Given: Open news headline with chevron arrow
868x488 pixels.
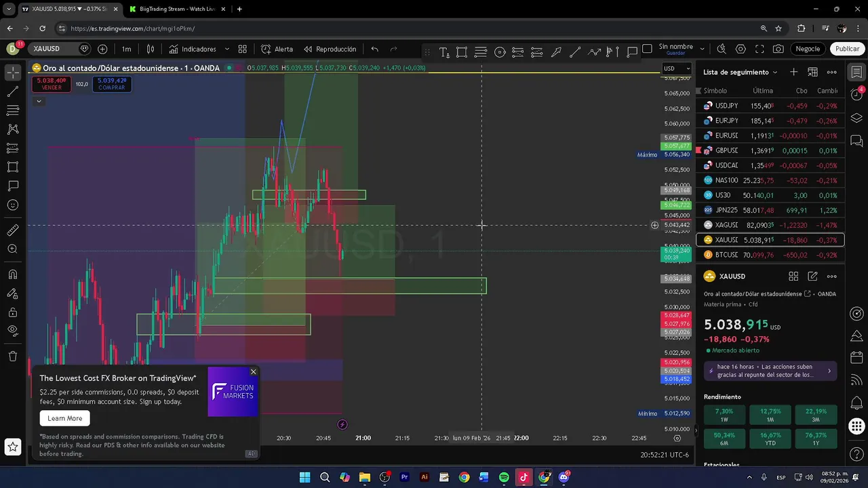Looking at the screenshot, I should 769,371.
